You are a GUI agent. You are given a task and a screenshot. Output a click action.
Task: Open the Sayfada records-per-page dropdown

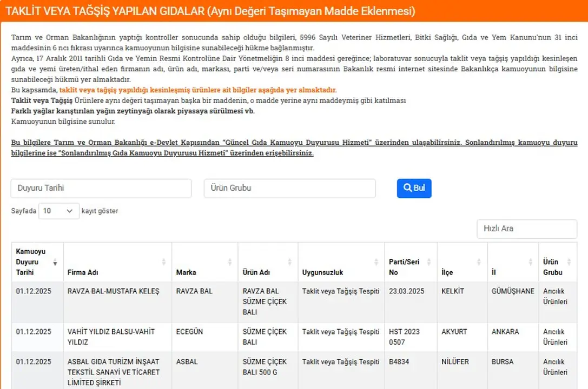pos(58,211)
